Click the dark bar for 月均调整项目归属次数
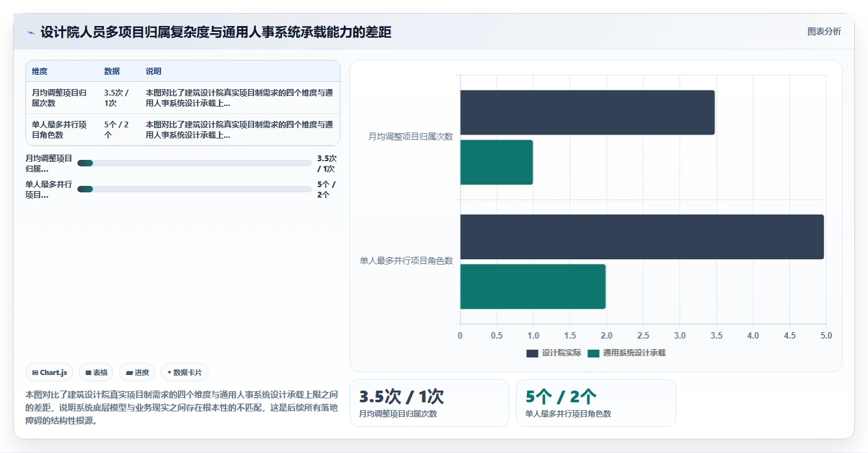This screenshot has height=453, width=868. 587,112
